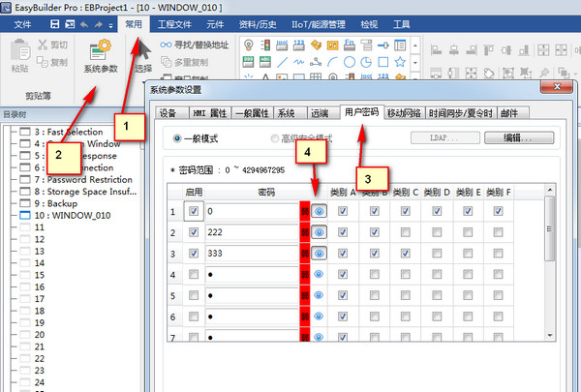Uncheck the 启用 checkbox for user 1
This screenshot has width=581, height=392.
coord(195,211)
